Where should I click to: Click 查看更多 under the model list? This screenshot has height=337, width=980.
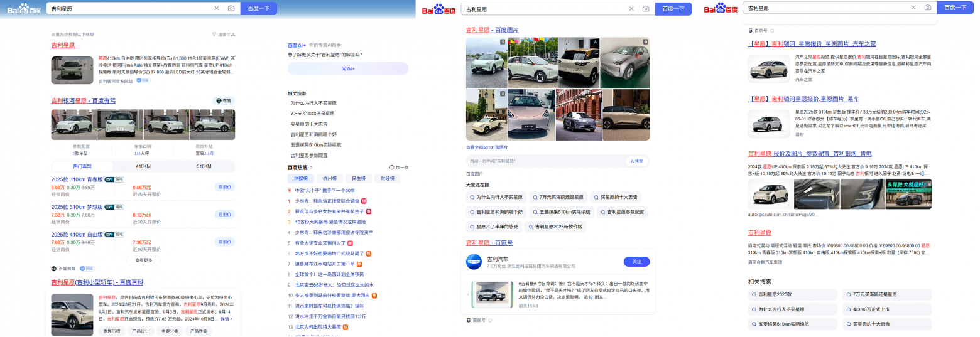tap(143, 260)
